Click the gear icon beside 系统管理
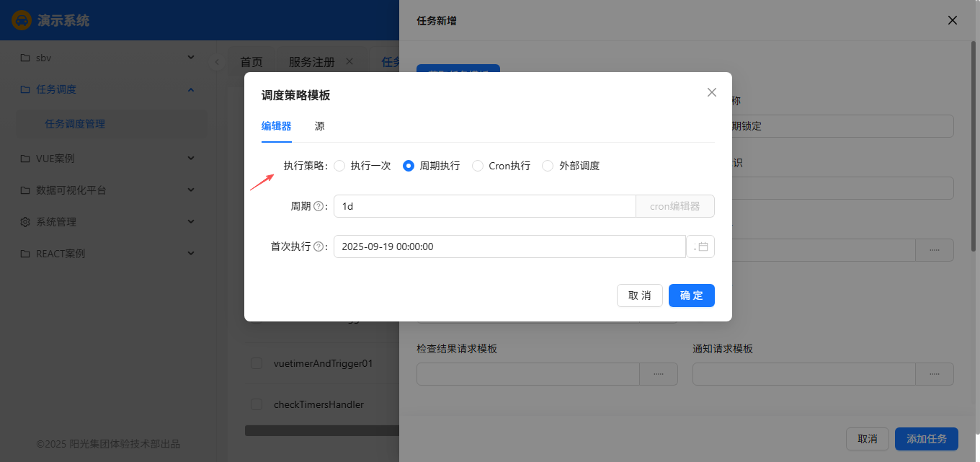The width and height of the screenshot is (980, 462). click(25, 222)
